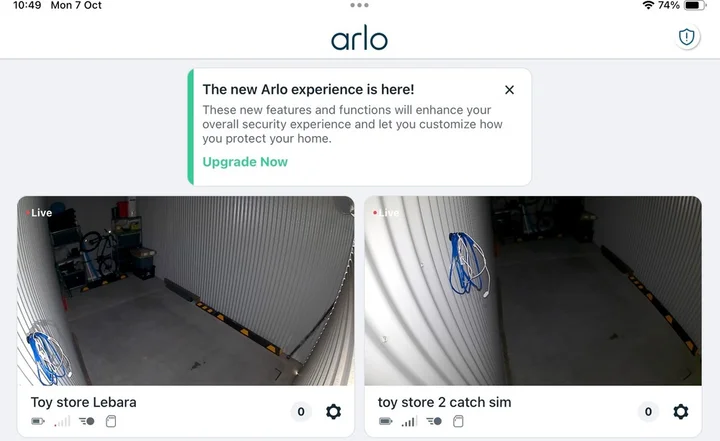720x441 pixels.
Task: Open settings gear for Toy store Lebara
Action: pos(333,412)
